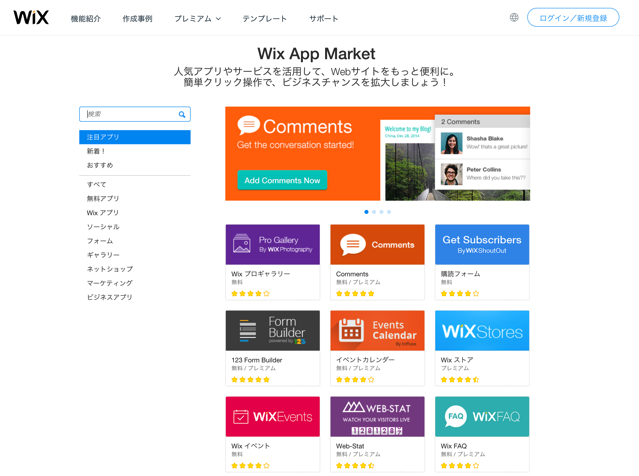639x476 pixels.
Task: Open the 機能紹介 nav item
Action: [x=86, y=19]
